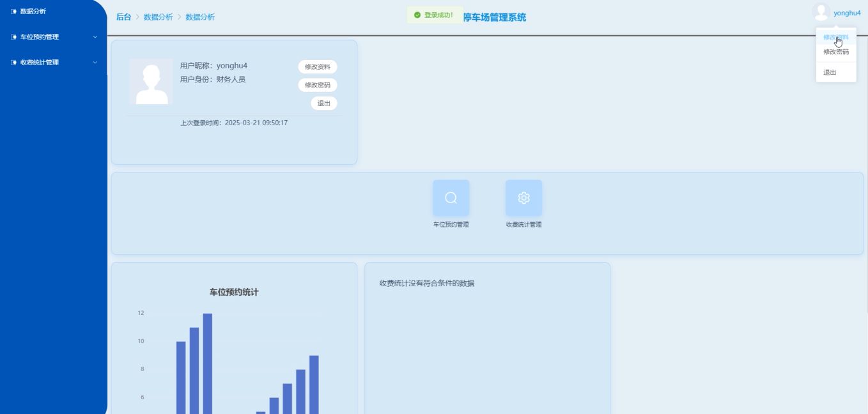Go to 后台 breadcrumb link
The width and height of the screenshot is (868, 414).
pyautogui.click(x=123, y=17)
